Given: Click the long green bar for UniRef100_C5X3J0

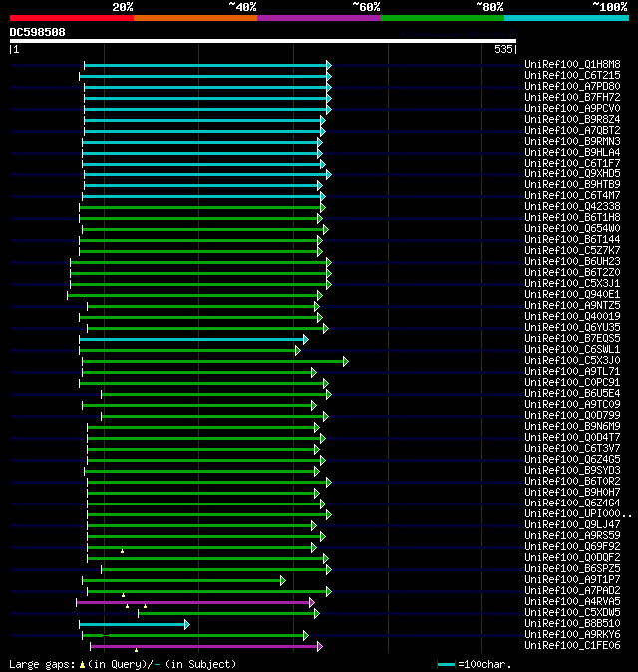Looking at the screenshot, I should click(215, 362).
